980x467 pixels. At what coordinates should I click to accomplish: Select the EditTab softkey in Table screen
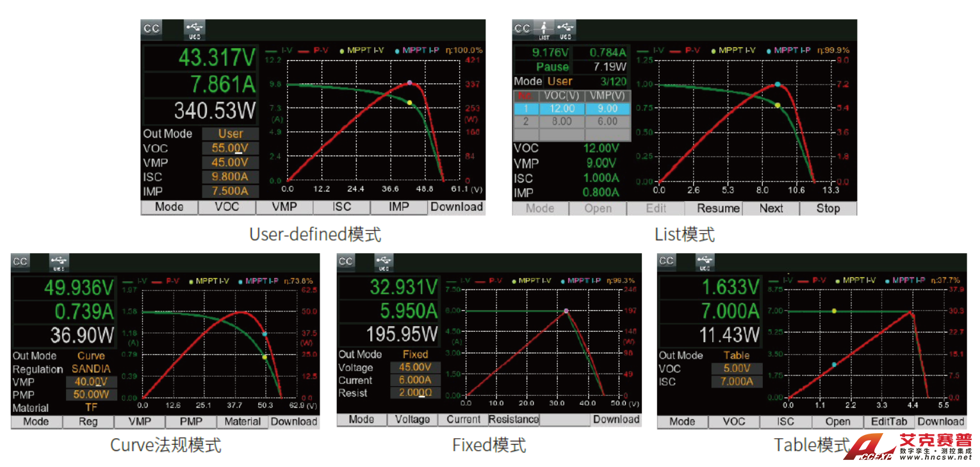point(888,422)
